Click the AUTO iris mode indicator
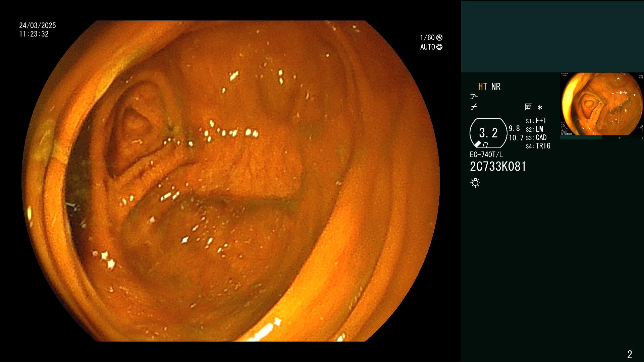 click(431, 47)
